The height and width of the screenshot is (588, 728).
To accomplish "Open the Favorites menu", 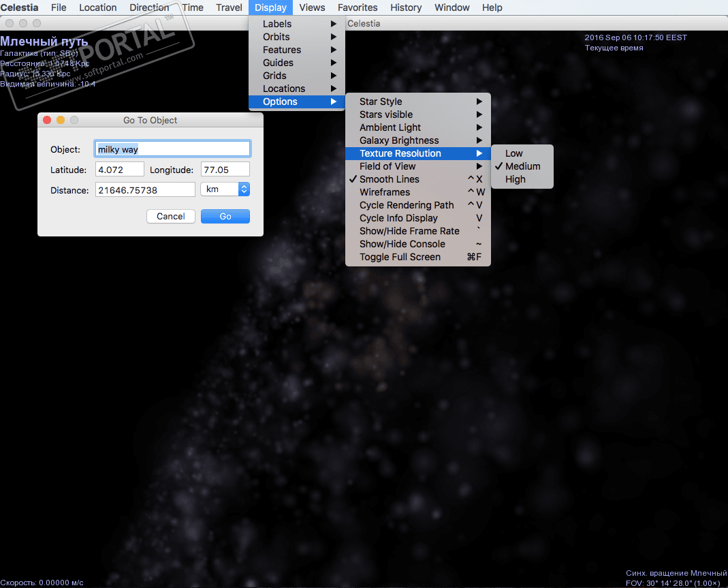I will point(358,7).
